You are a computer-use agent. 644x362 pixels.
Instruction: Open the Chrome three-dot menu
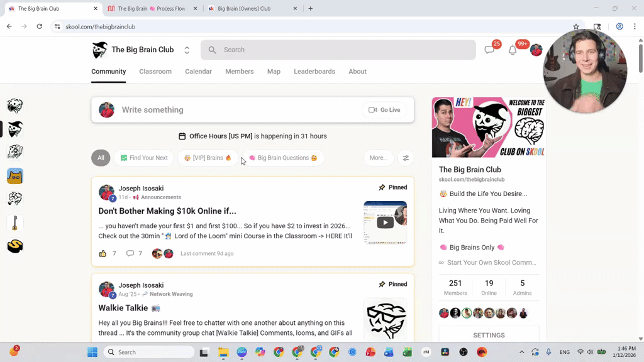[635, 26]
